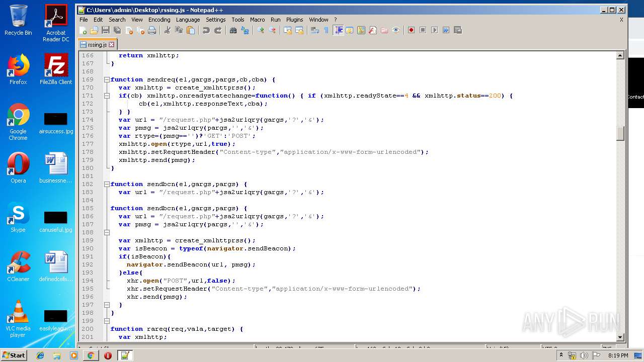This screenshot has height=362, width=644.
Task: Click the Save All toolbar icon
Action: coord(117,30)
